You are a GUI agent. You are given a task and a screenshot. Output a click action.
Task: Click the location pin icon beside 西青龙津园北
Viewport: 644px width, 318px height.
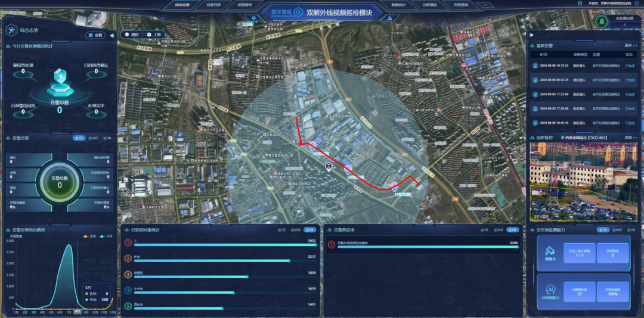(x=562, y=138)
